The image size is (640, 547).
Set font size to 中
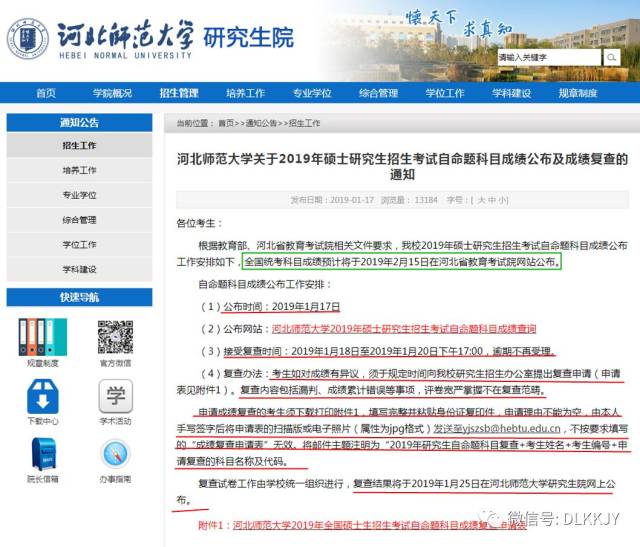pyautogui.click(x=492, y=200)
